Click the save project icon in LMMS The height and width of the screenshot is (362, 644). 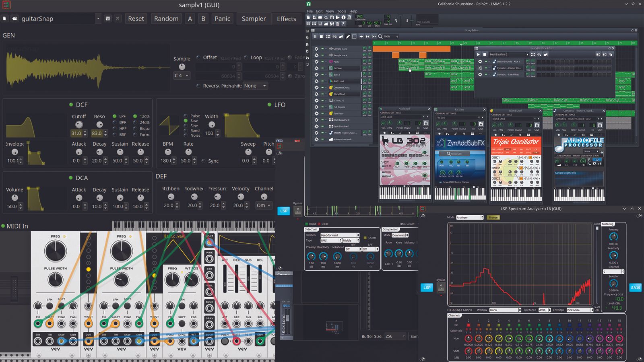tap(332, 18)
